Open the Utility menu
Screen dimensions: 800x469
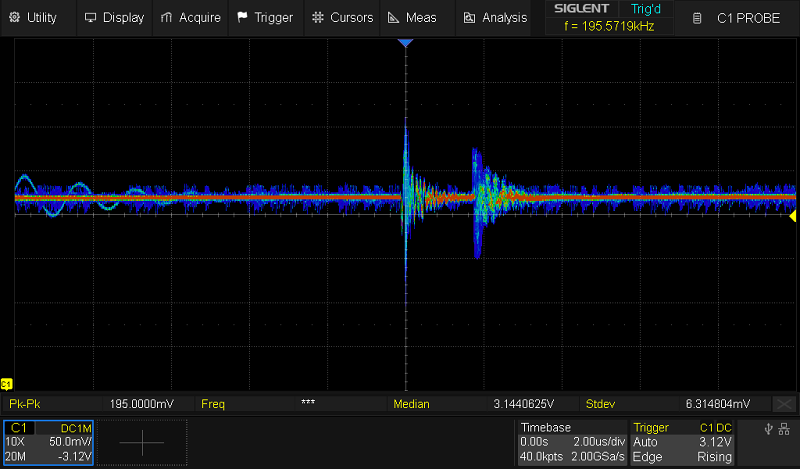tap(32, 17)
